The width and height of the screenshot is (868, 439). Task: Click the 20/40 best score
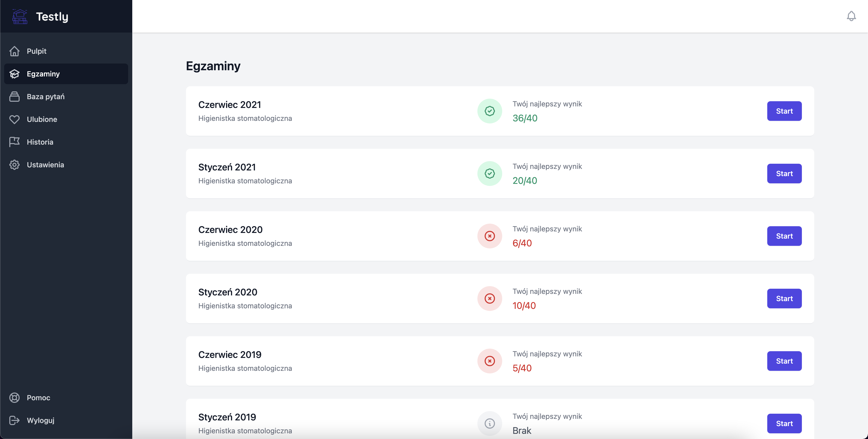(525, 181)
